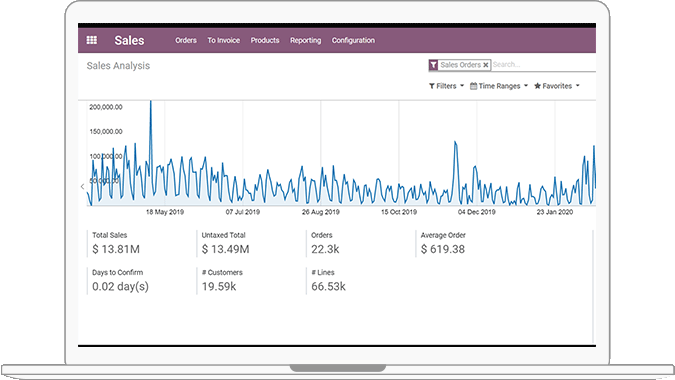
Task: Open the Configuration menu
Action: (x=353, y=40)
